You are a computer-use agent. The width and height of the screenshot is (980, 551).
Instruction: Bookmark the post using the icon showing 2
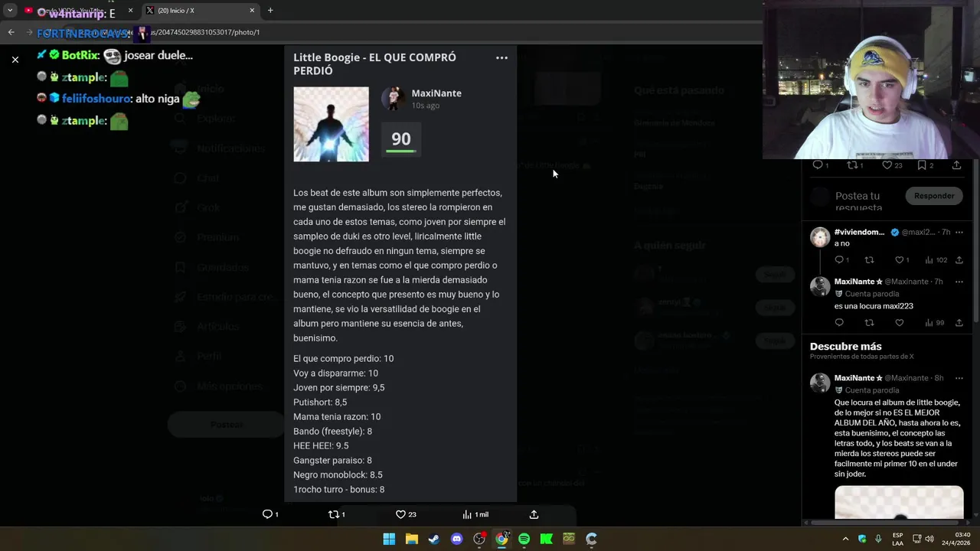922,165
